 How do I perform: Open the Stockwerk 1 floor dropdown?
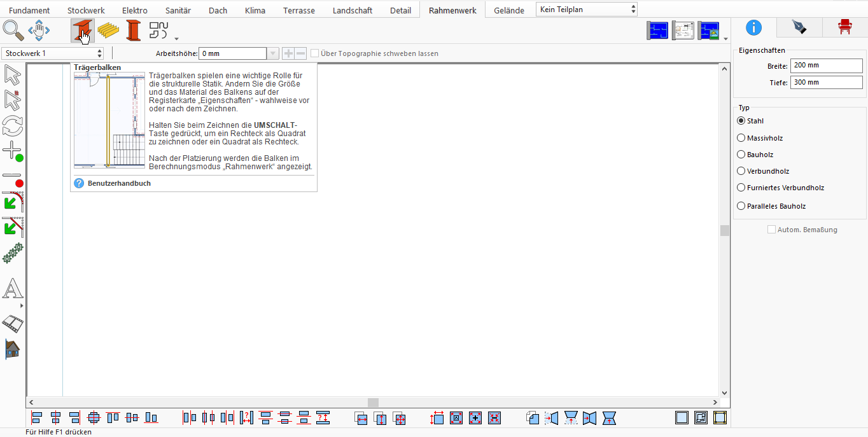(x=53, y=53)
